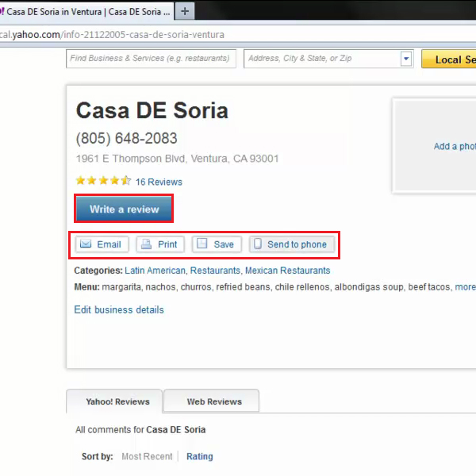This screenshot has height=476, width=476.
Task: Click the Write a review button
Action: [x=124, y=209]
